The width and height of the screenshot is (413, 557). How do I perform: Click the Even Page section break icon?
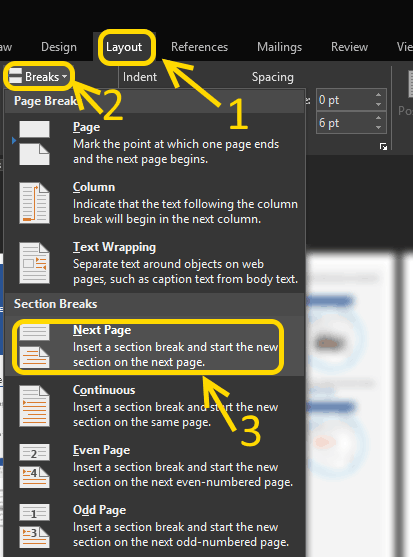point(34,466)
